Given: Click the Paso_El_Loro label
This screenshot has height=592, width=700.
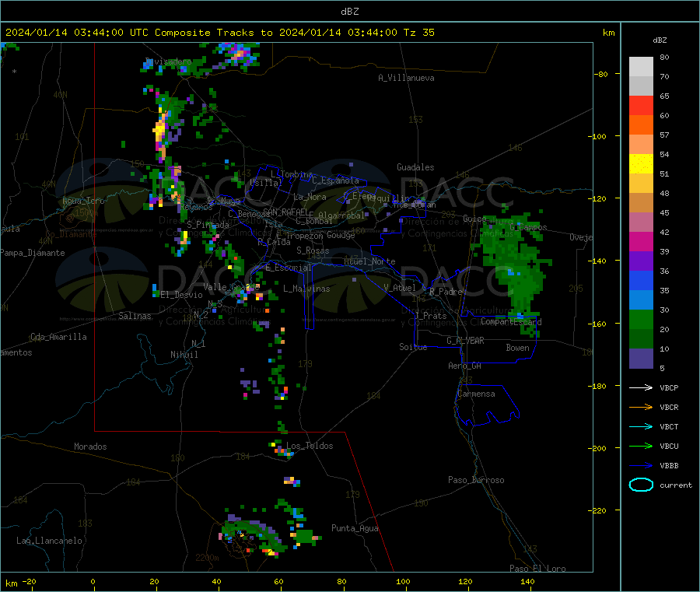Looking at the screenshot, I should coord(537,569).
